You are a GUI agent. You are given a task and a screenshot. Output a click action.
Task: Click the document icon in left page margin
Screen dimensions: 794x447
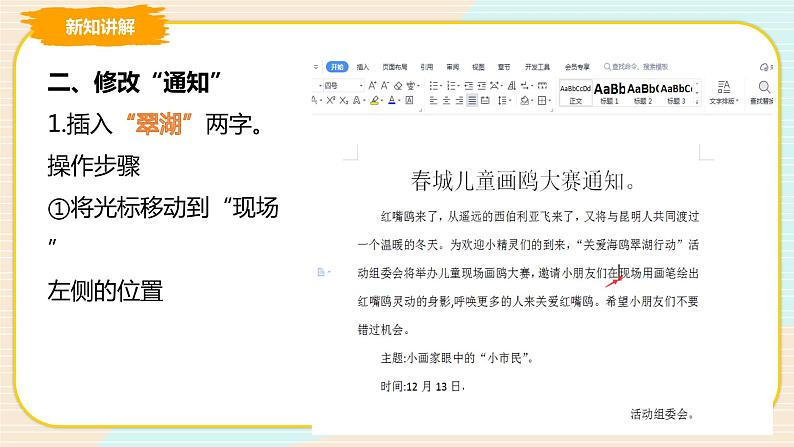pyautogui.click(x=321, y=272)
